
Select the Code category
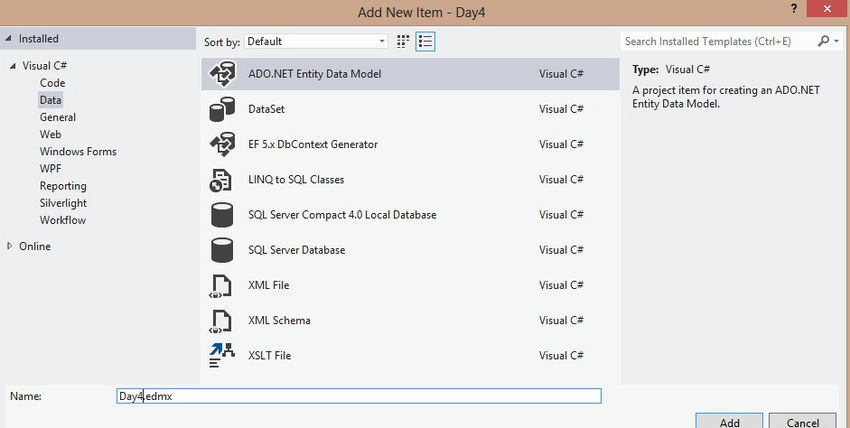point(52,83)
